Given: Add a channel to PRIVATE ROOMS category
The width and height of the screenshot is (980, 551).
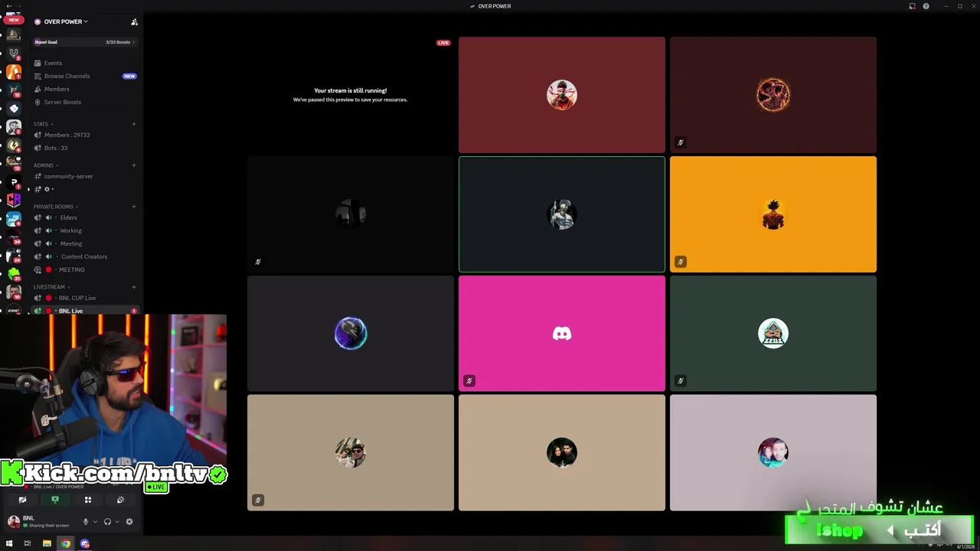Looking at the screenshot, I should click(x=134, y=206).
